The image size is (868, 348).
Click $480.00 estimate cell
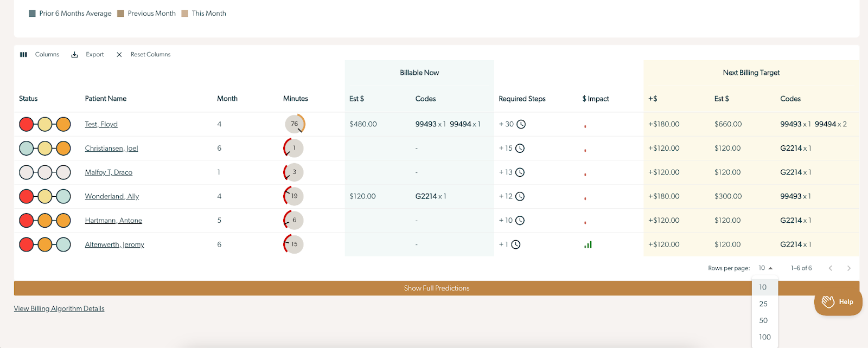(363, 124)
